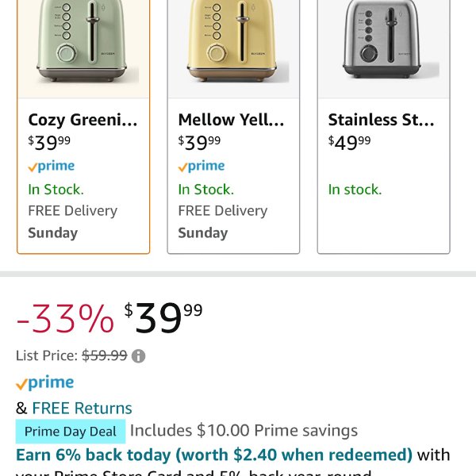Click the $59.99 strikethrough list price
The height and width of the screenshot is (476, 476).
coord(105,355)
